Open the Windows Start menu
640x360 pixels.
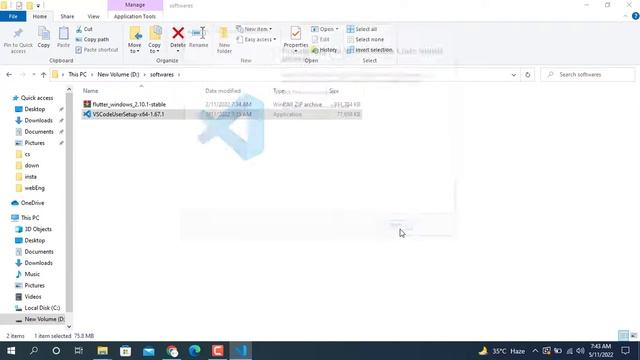pyautogui.click(x=11, y=351)
